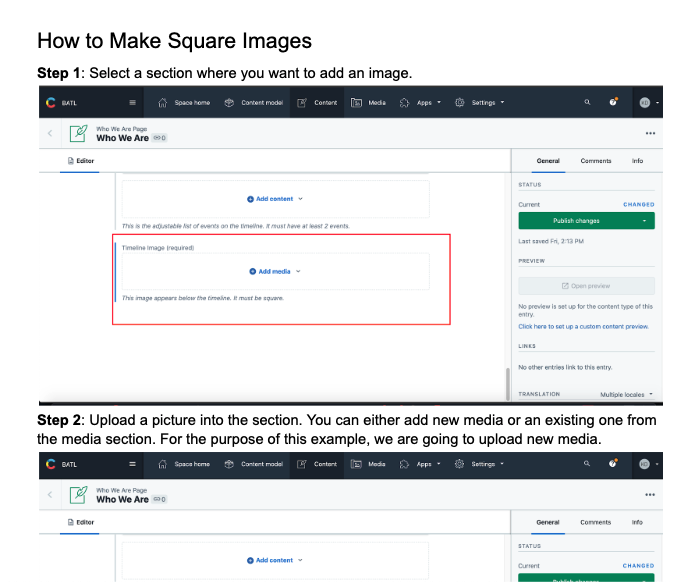Select Info tab in Step 2 sidebar
The height and width of the screenshot is (582, 673).
tap(637, 522)
